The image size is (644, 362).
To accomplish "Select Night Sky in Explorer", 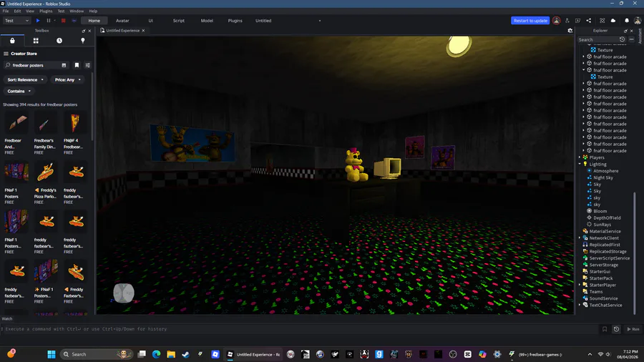I will pos(602,177).
